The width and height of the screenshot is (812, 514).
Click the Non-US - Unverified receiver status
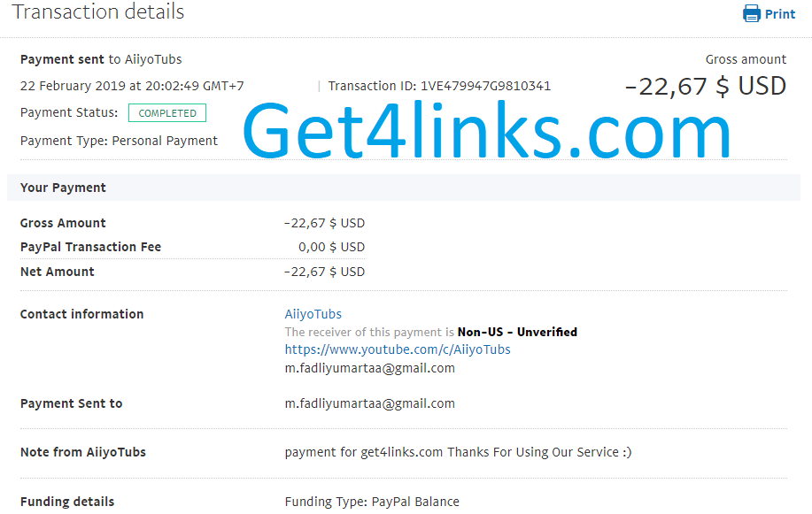[x=517, y=332]
